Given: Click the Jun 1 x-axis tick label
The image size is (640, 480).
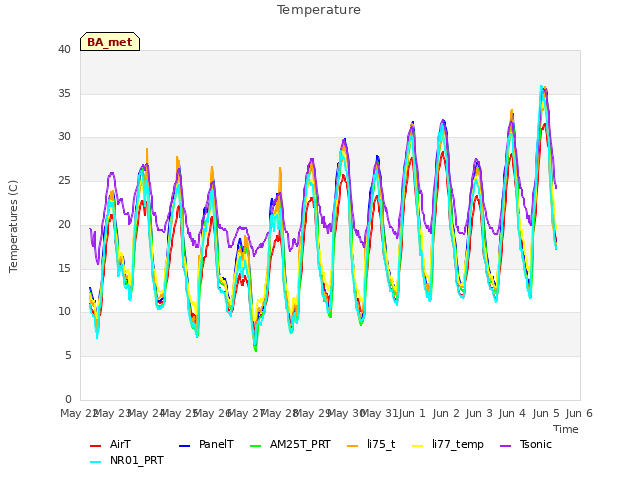Looking at the screenshot, I should (412, 413).
